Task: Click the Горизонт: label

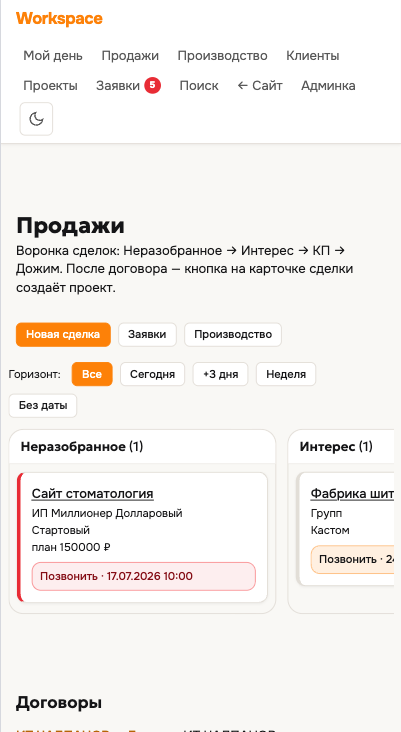Action: tap(35, 374)
